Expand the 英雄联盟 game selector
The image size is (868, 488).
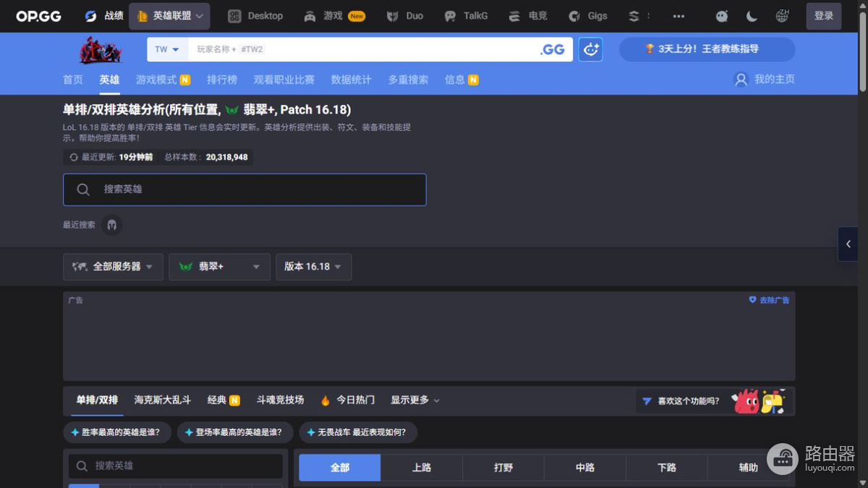click(169, 16)
